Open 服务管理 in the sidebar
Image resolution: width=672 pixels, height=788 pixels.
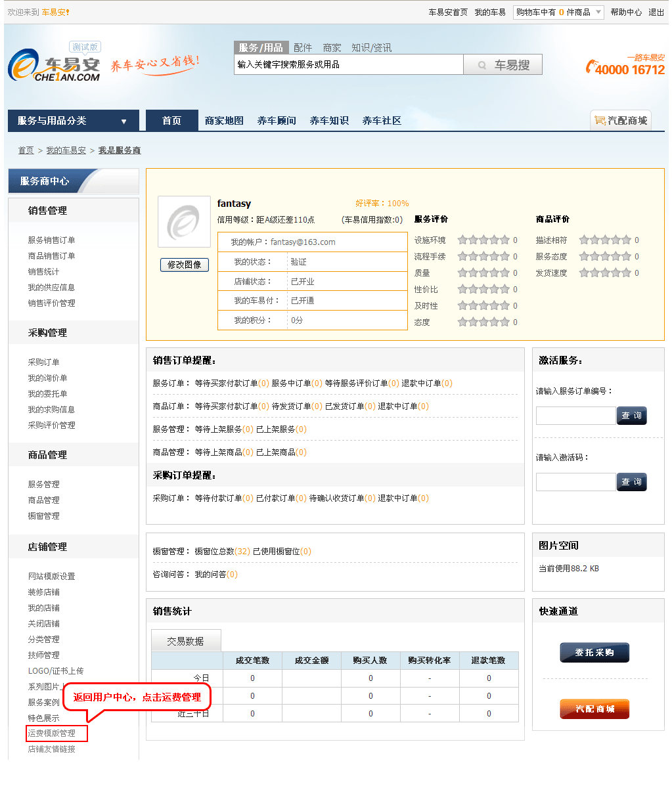[x=43, y=485]
